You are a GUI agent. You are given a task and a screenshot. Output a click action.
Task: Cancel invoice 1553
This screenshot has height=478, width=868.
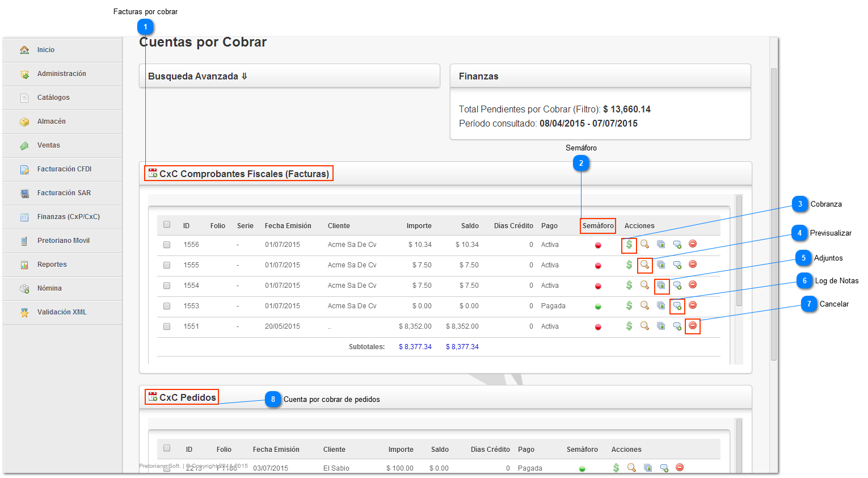pyautogui.click(x=693, y=305)
